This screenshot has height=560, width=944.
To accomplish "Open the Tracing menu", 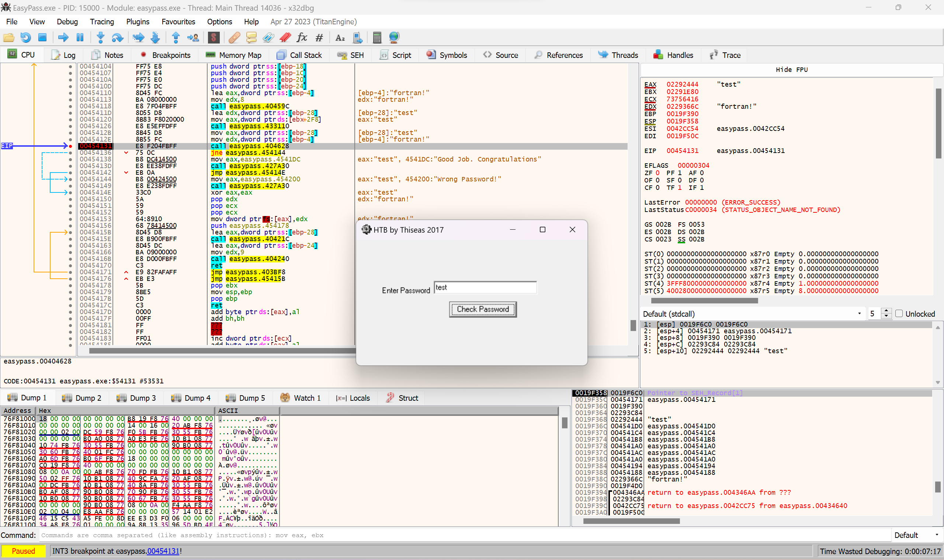I will tap(101, 21).
